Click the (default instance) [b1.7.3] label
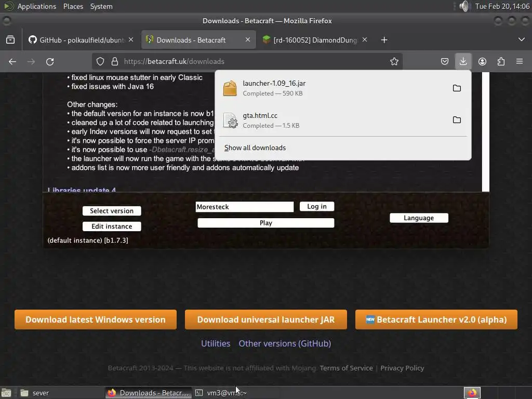 (x=87, y=240)
